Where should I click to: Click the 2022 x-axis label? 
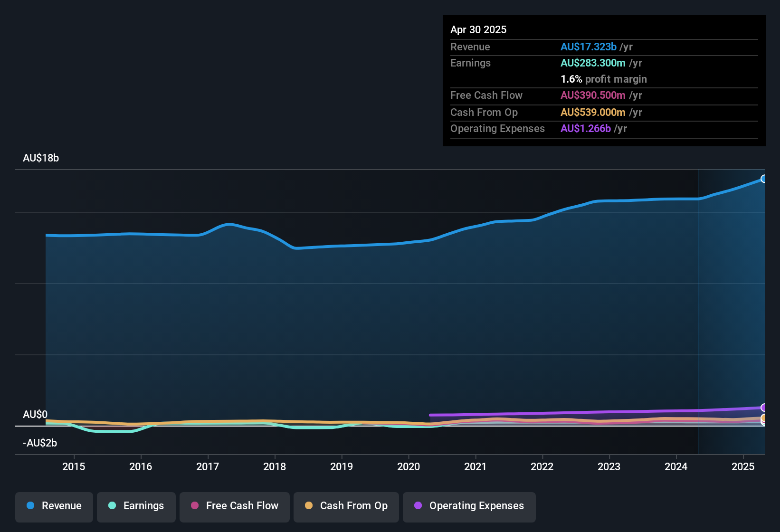[x=542, y=466]
